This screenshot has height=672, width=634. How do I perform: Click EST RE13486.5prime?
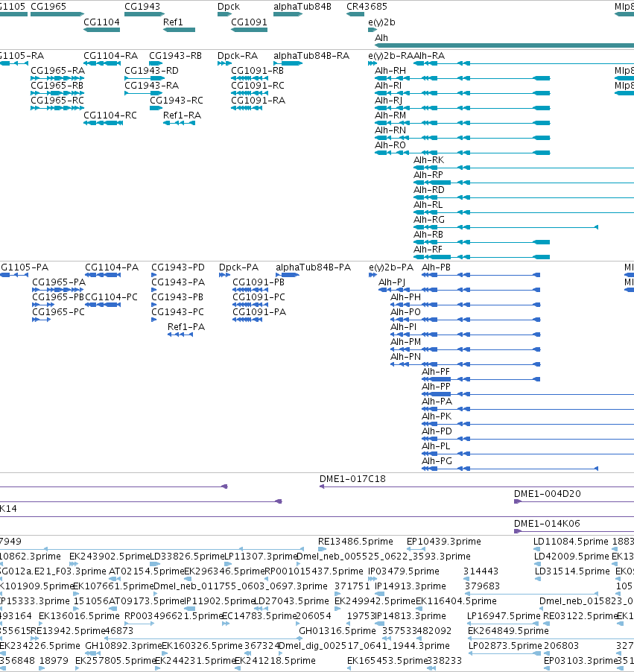[323, 549]
